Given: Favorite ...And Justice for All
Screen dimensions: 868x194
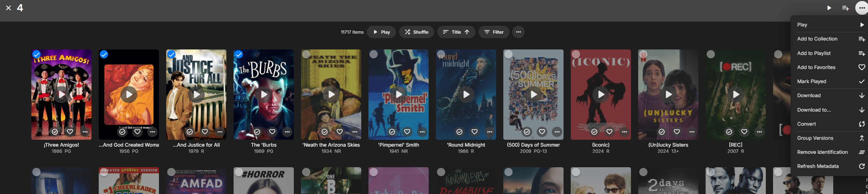Looking at the screenshot, I should pyautogui.click(x=205, y=132).
